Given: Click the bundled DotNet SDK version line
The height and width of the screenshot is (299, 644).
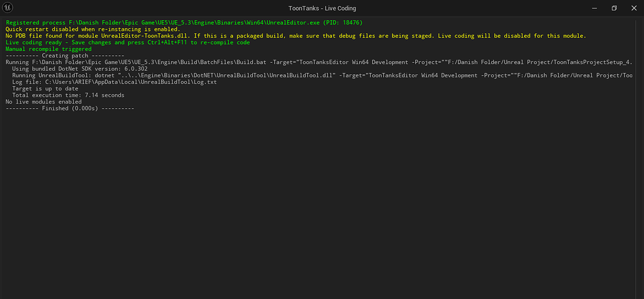Looking at the screenshot, I should tap(80, 69).
